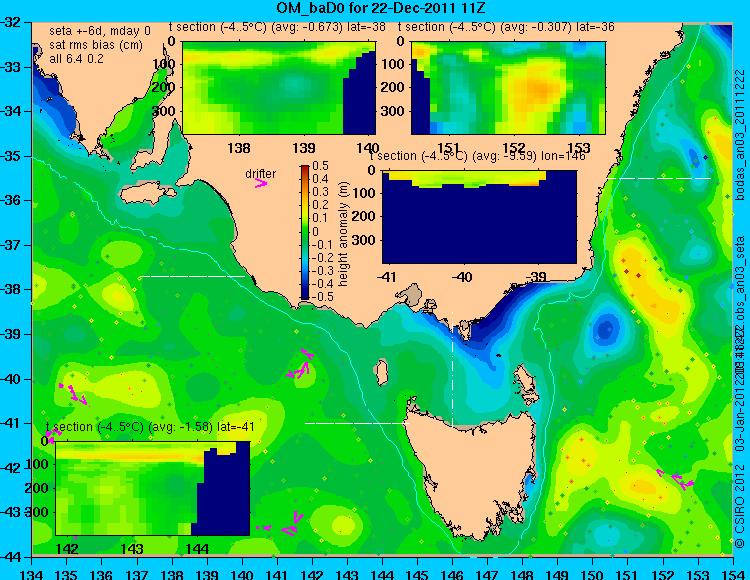Screen dimensions: 750x580
Task: Click main map longitude axis label 154
Action: click(732, 574)
